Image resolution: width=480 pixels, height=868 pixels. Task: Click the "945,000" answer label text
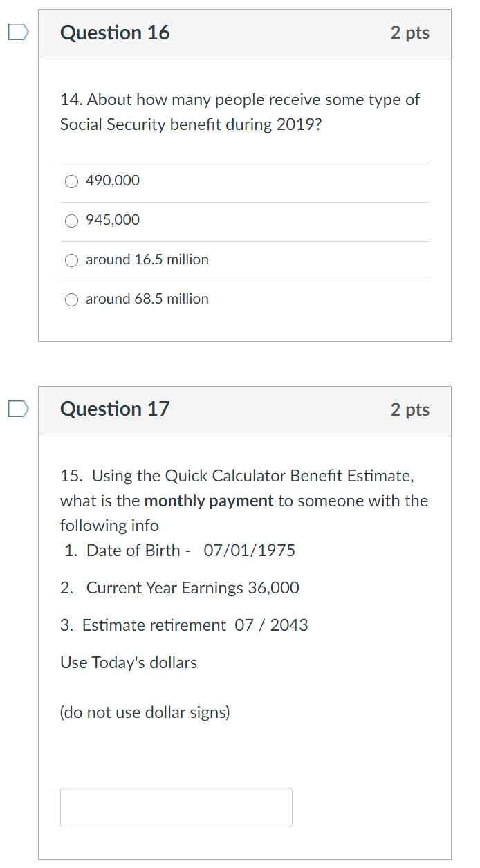(x=113, y=220)
